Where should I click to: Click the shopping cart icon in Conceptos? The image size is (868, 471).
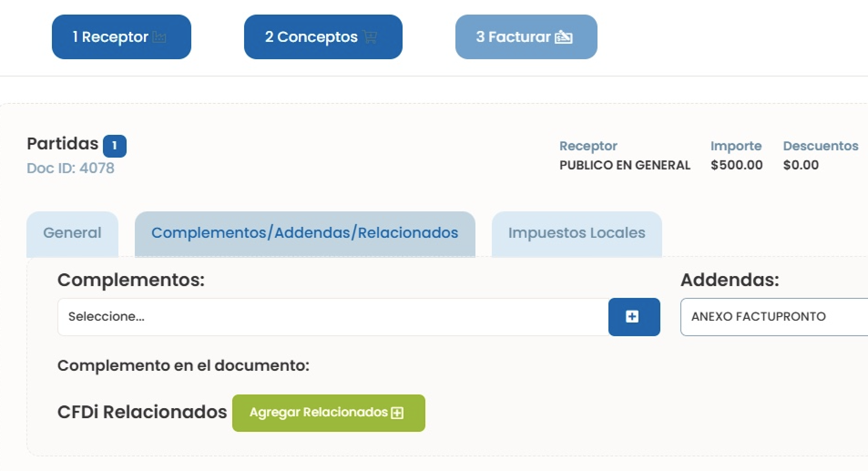[x=370, y=37]
